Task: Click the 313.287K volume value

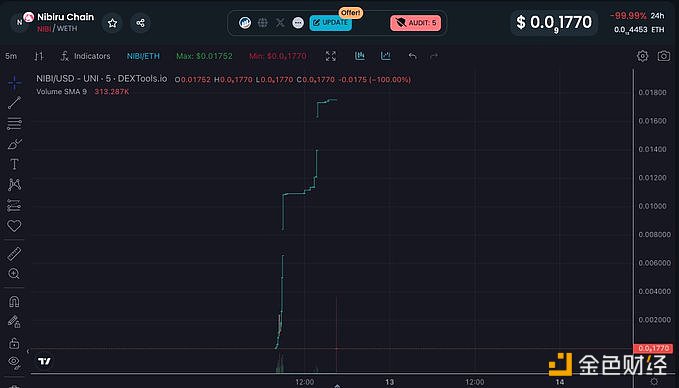Action: click(x=112, y=92)
